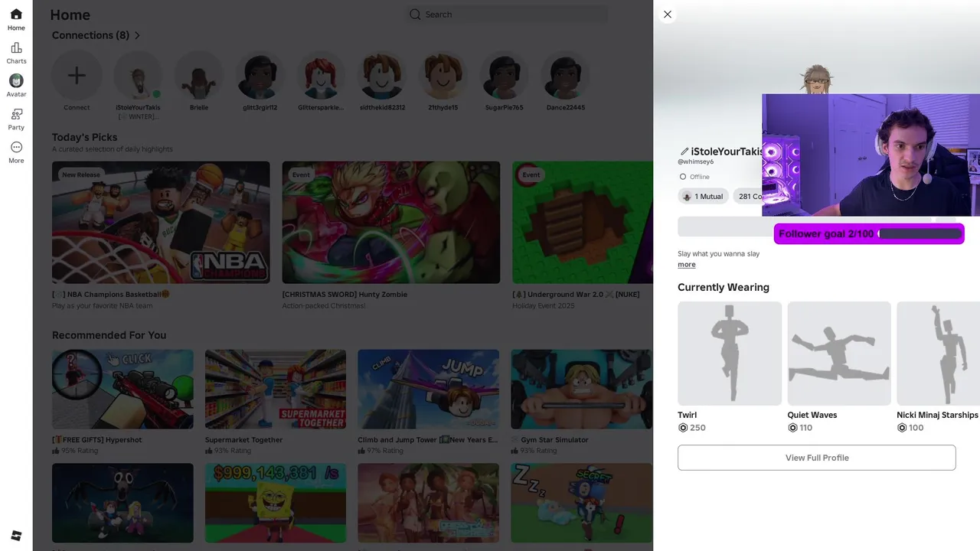
Task: Expand Connections (8) chevron
Action: (x=137, y=35)
